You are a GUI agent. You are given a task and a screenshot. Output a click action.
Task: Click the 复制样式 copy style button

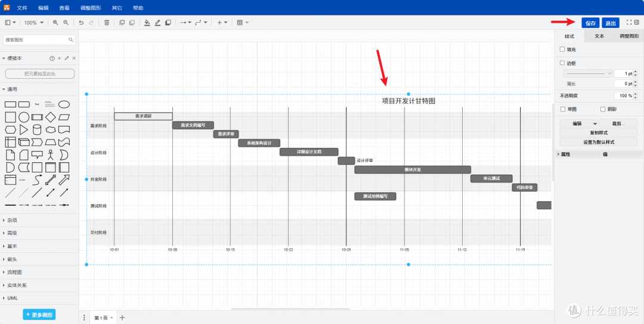click(x=599, y=133)
